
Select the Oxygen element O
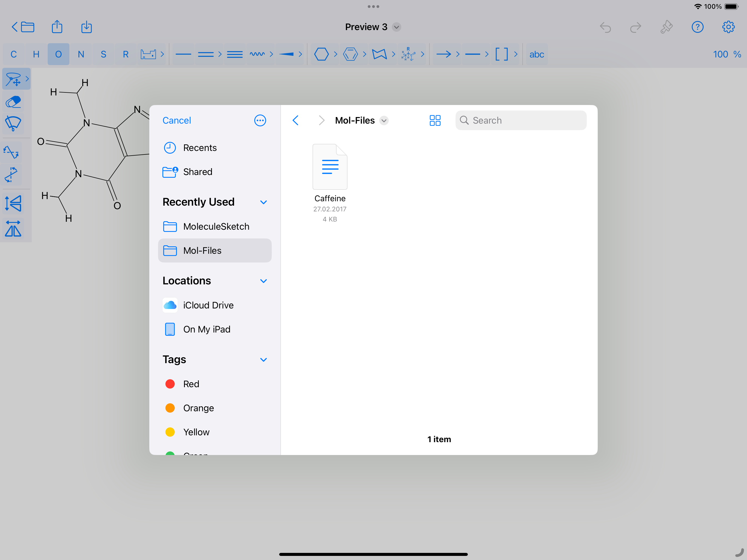(x=59, y=54)
